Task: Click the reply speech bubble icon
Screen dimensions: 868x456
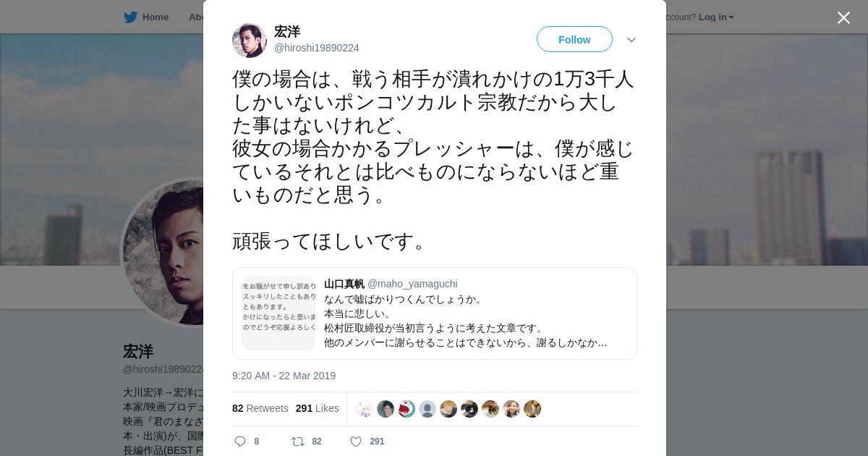Action: pos(240,442)
